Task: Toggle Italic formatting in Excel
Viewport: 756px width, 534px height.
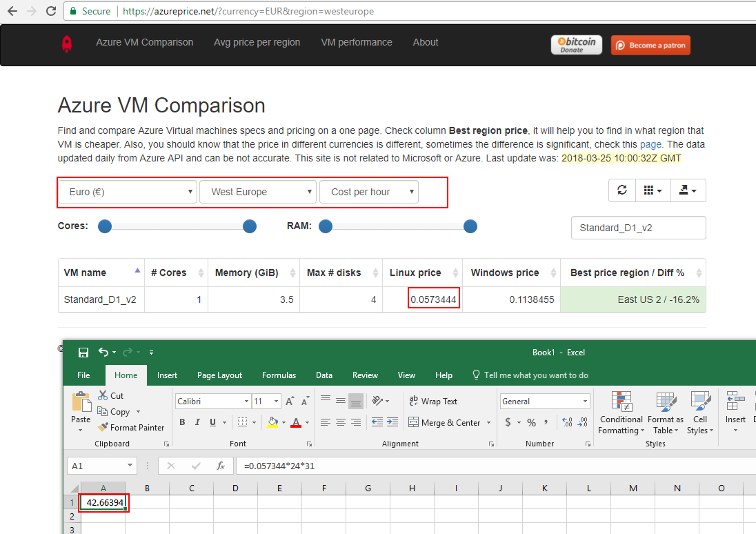Action: point(197,422)
